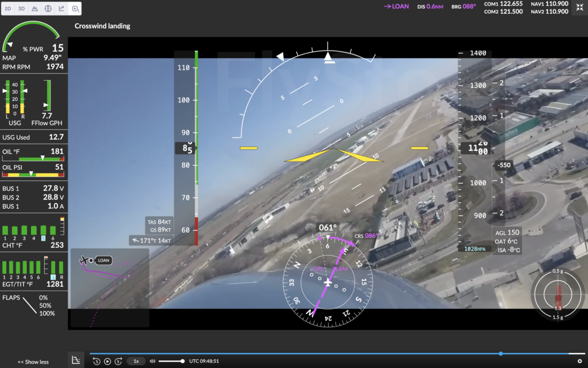Open the terrain mountain view
588x368 pixels.
click(35, 9)
